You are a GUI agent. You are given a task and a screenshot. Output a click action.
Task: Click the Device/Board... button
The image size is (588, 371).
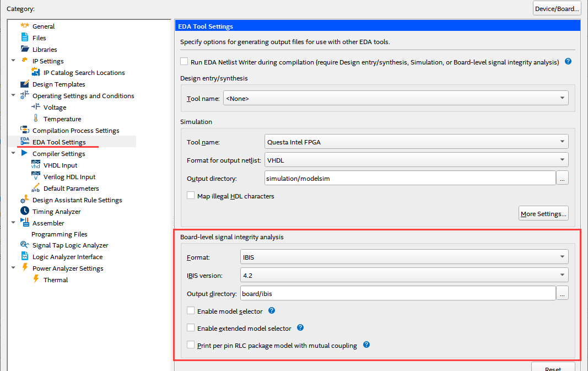click(x=557, y=8)
